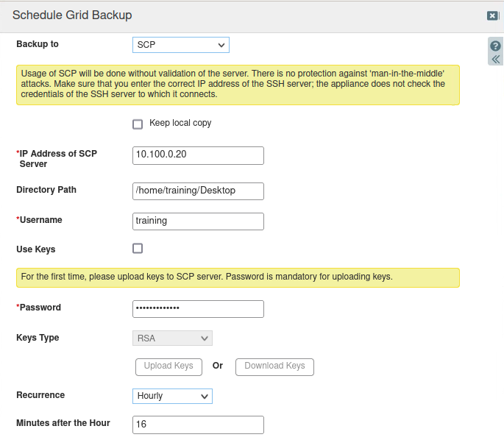Focus the Directory Path input box
The image size is (504, 440).
click(198, 191)
